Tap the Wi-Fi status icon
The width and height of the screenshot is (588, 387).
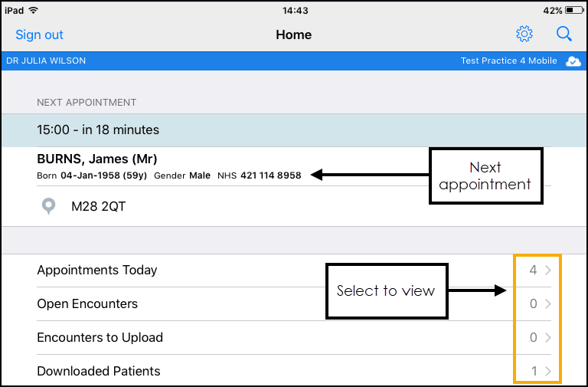coord(35,11)
